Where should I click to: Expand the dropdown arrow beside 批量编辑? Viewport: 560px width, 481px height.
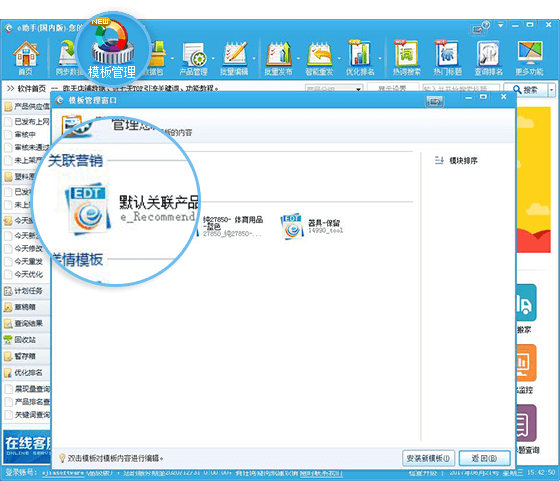click(254, 59)
